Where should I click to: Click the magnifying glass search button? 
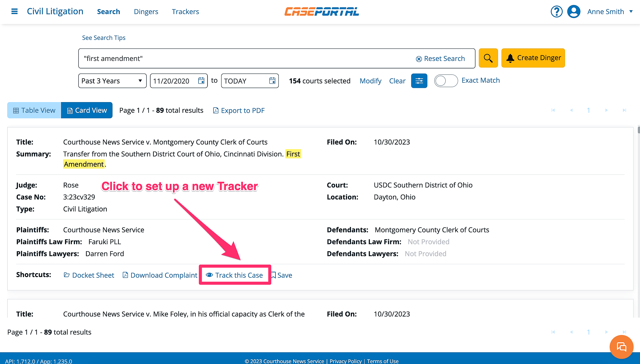[488, 58]
